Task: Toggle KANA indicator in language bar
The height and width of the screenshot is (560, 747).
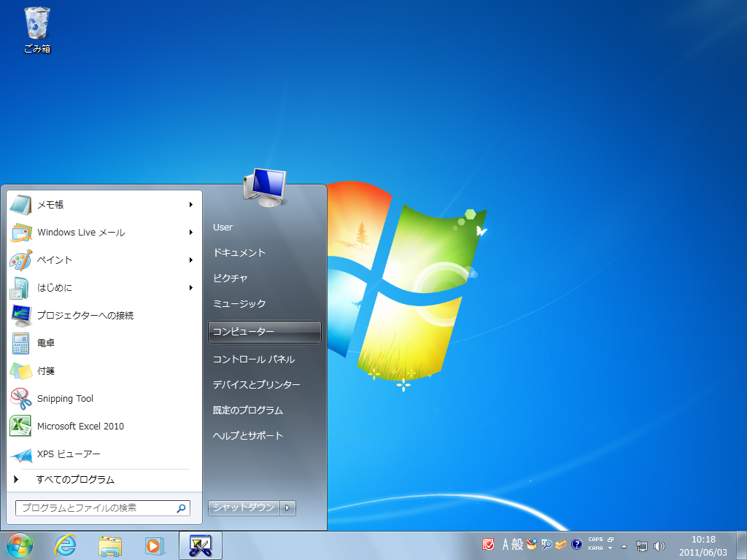Action: point(595,548)
